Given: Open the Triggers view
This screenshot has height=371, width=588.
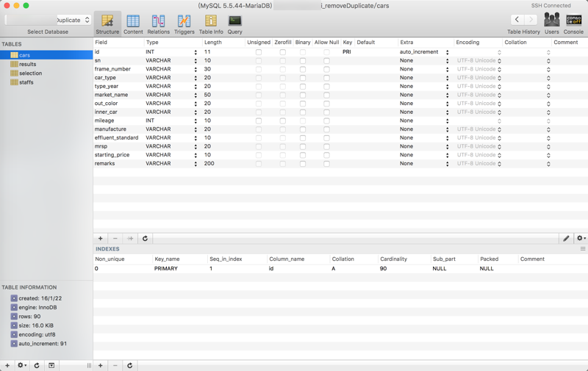Looking at the screenshot, I should tap(184, 24).
